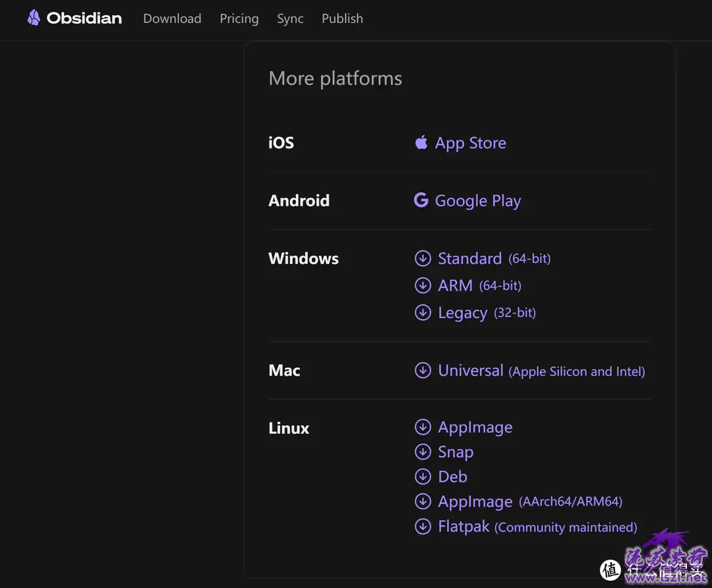Download the Deb package
Viewport: 712px width, 588px height.
[452, 477]
